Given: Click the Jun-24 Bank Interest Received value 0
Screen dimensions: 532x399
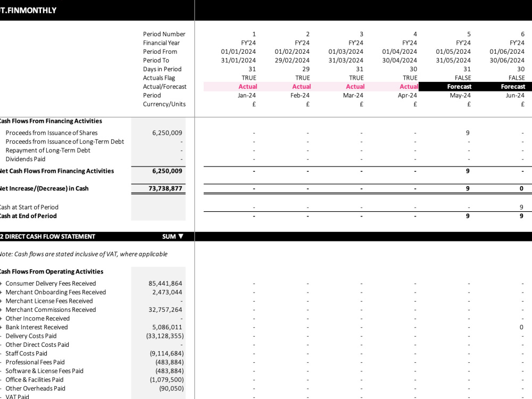Looking at the screenshot, I should 521,327.
